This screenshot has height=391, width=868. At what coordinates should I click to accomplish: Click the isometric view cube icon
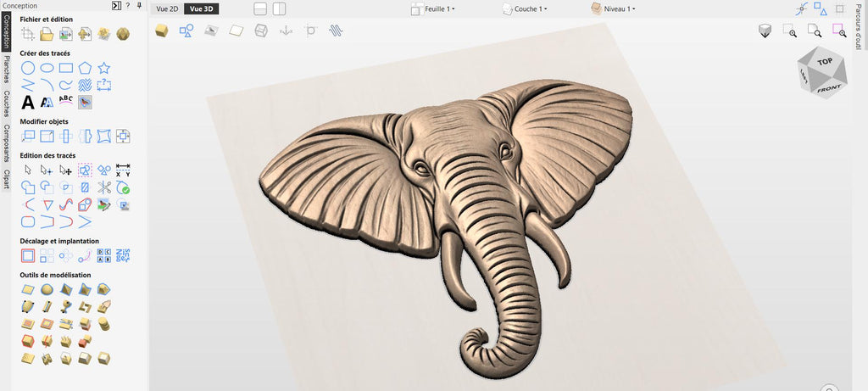(x=765, y=31)
